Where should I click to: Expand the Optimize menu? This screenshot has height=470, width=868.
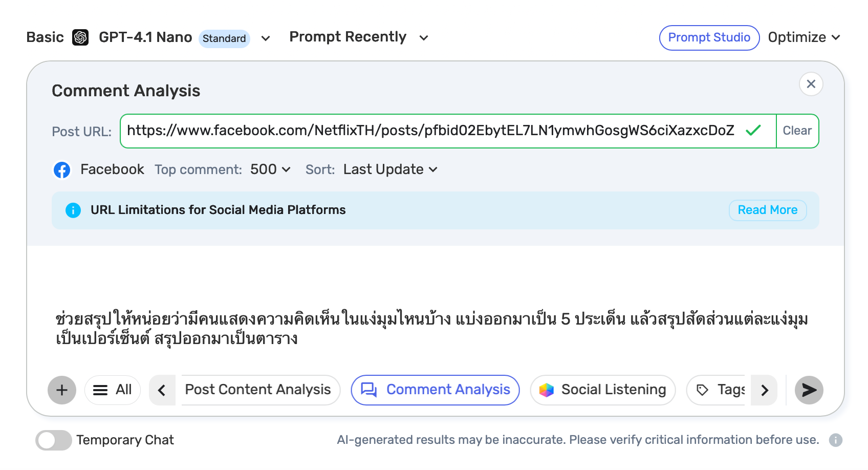pyautogui.click(x=804, y=37)
